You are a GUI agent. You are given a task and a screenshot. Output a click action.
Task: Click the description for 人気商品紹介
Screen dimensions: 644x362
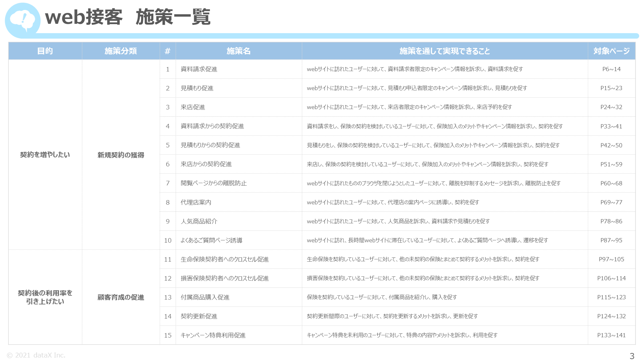click(x=398, y=221)
